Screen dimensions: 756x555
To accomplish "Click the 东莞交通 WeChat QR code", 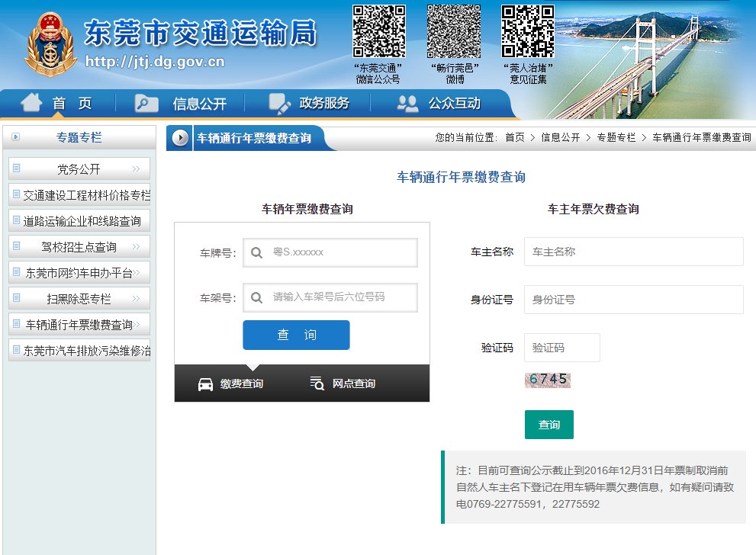I will point(378,31).
